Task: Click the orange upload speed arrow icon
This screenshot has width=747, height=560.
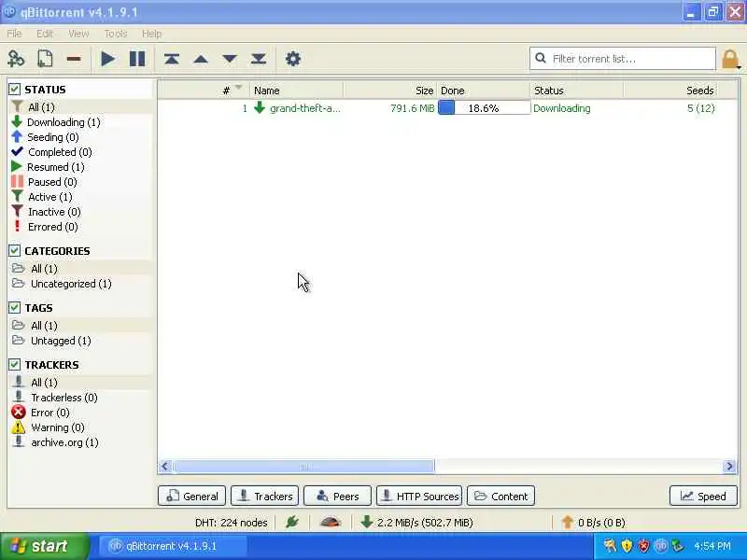Action: click(x=567, y=523)
